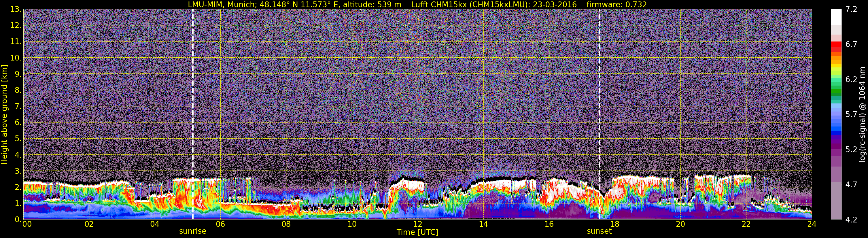Click the '12.' tick on the height axis

pos(16,25)
